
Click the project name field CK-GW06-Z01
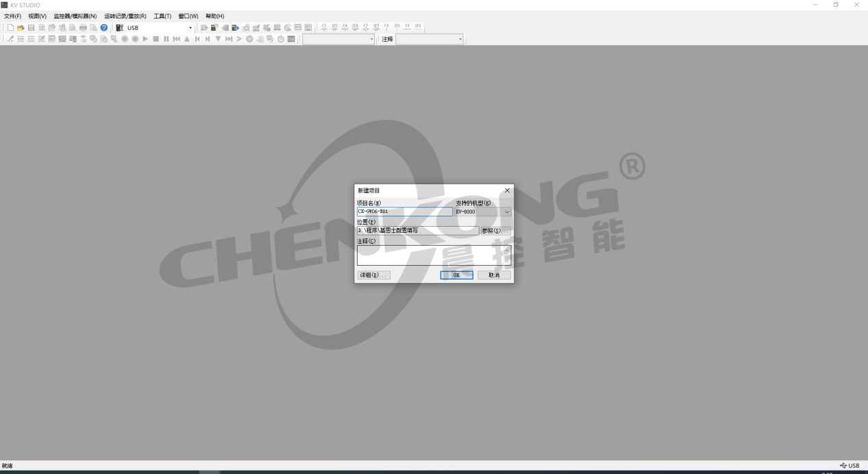404,212
